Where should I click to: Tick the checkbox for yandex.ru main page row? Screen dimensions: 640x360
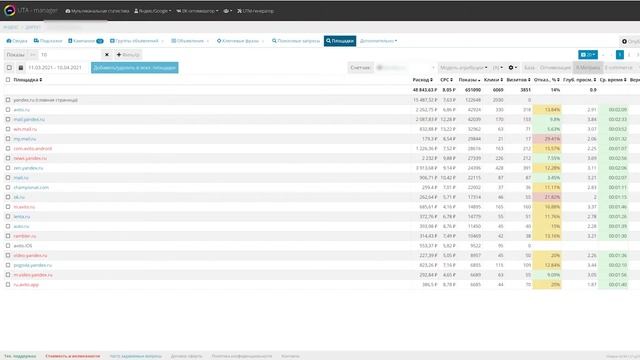[8, 100]
